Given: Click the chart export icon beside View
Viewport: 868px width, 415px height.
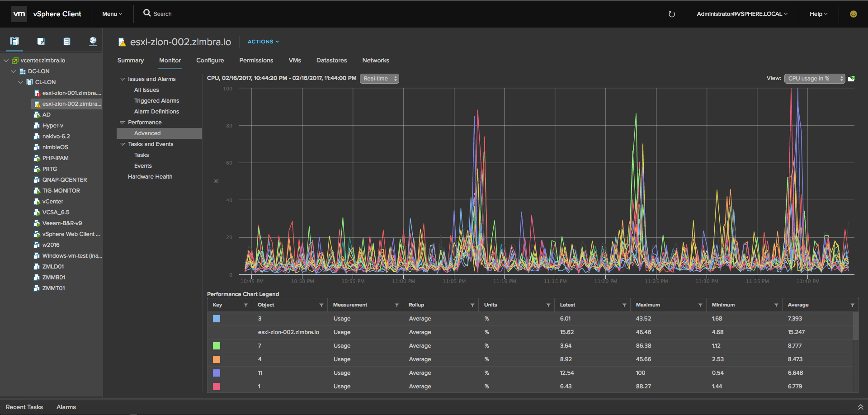Looking at the screenshot, I should (x=851, y=79).
